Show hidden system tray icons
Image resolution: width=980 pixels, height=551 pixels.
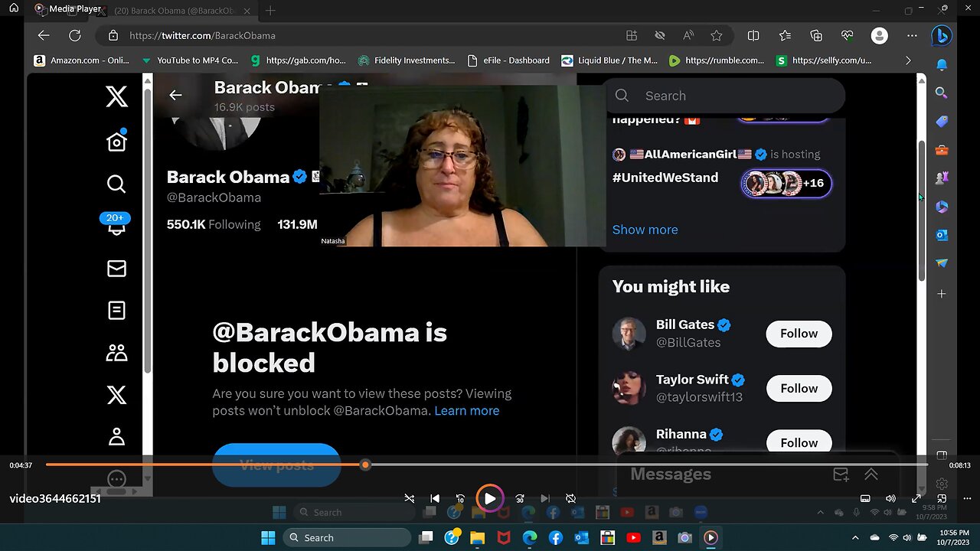tap(855, 537)
